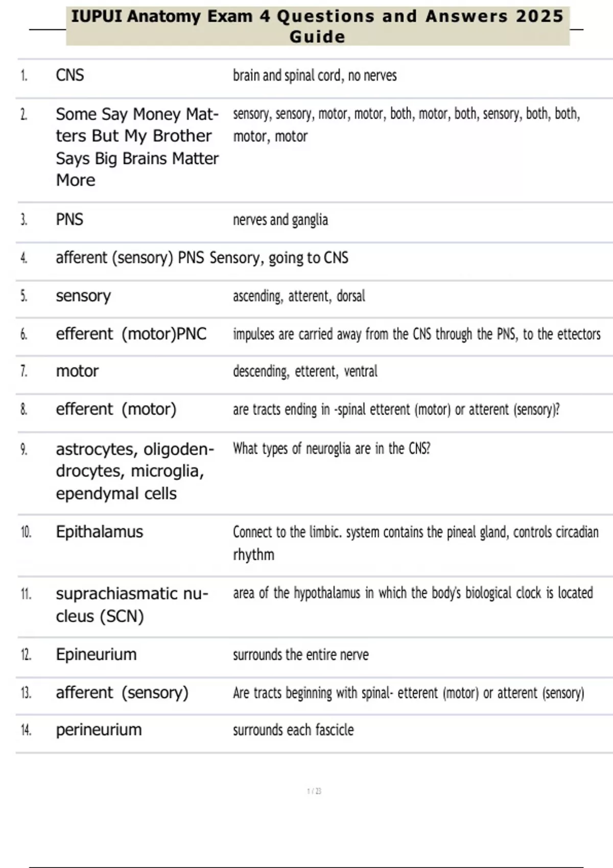613x868 pixels.
Task: Click 'suprachiasmatic nucleus (SCN)' term
Action: (x=132, y=605)
